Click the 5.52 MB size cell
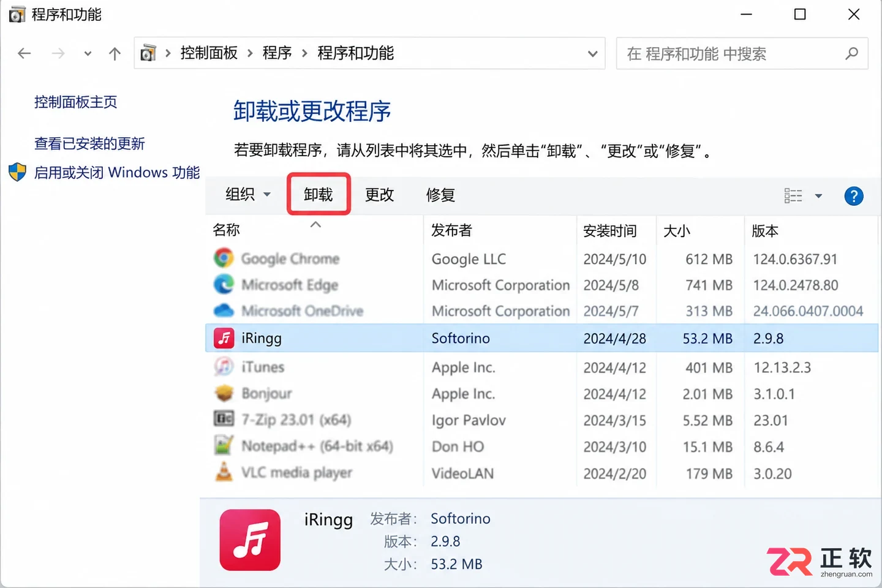The width and height of the screenshot is (882, 588). point(707,420)
